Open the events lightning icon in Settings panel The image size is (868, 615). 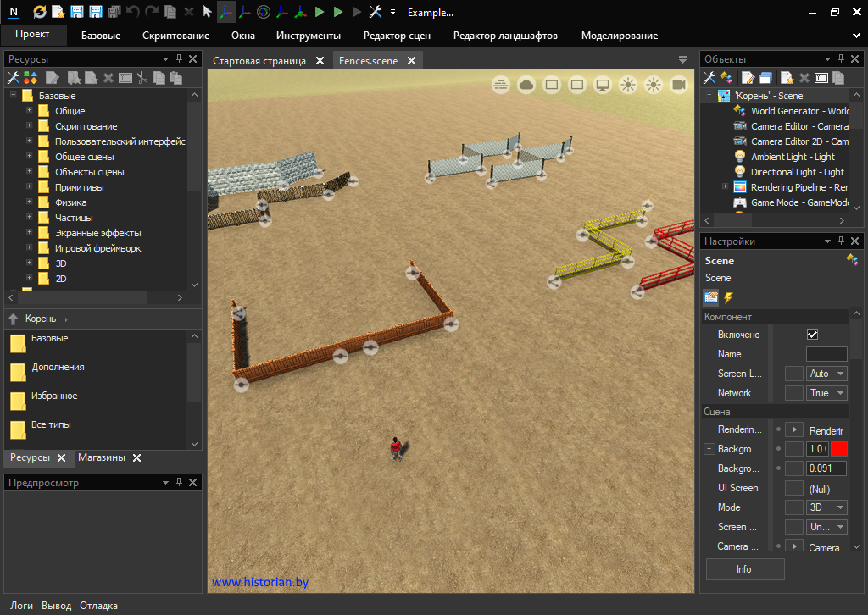tap(727, 297)
